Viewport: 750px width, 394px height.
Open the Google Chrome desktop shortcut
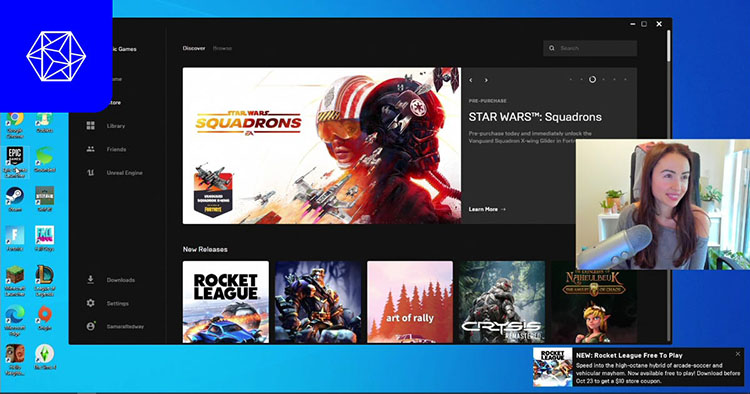15,125
